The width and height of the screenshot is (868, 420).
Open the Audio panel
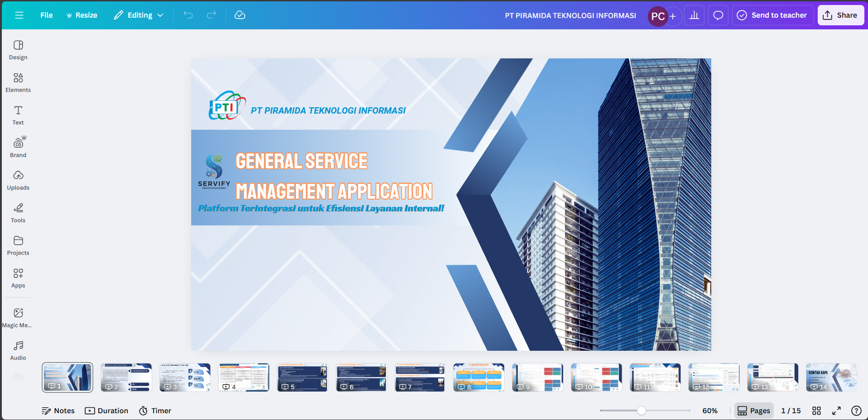[18, 351]
